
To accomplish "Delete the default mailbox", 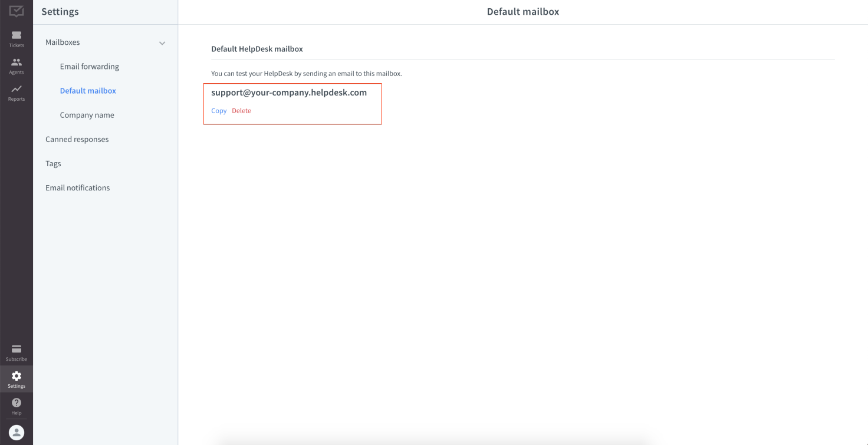I will 241,111.
